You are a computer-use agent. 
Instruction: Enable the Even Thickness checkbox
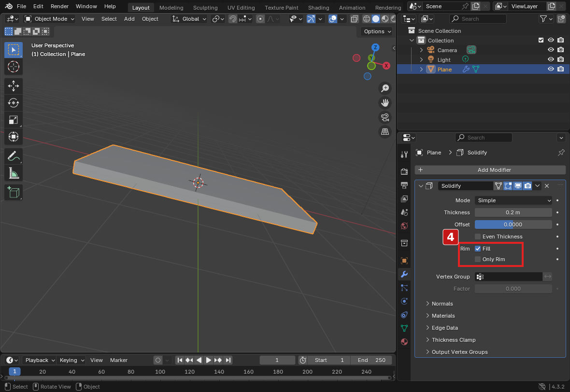coord(478,237)
